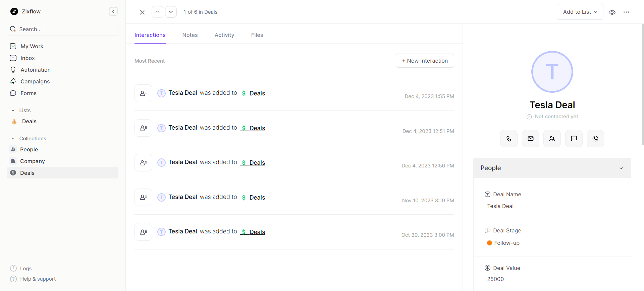
Task: Switch to the Activity tab
Action: (224, 35)
